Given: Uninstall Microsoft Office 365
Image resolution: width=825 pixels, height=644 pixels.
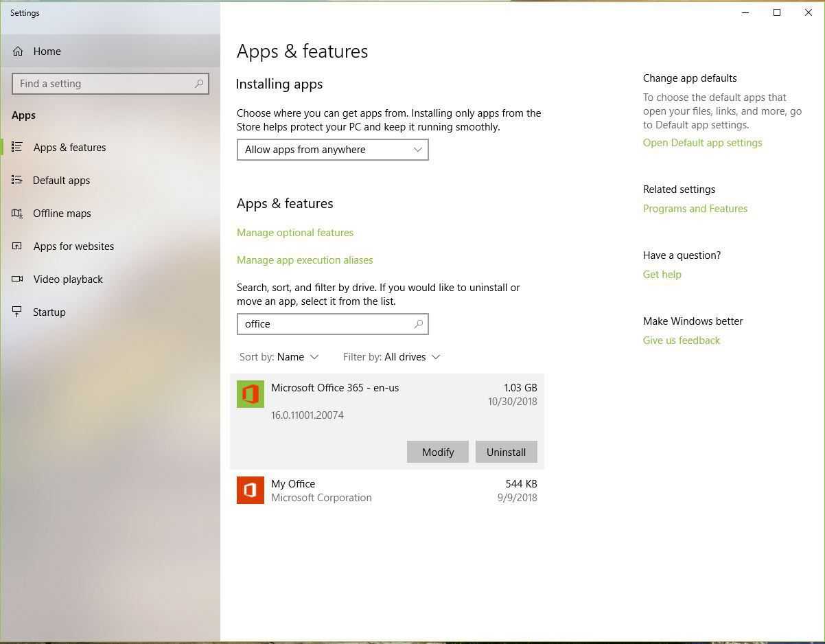Looking at the screenshot, I should pyautogui.click(x=506, y=452).
